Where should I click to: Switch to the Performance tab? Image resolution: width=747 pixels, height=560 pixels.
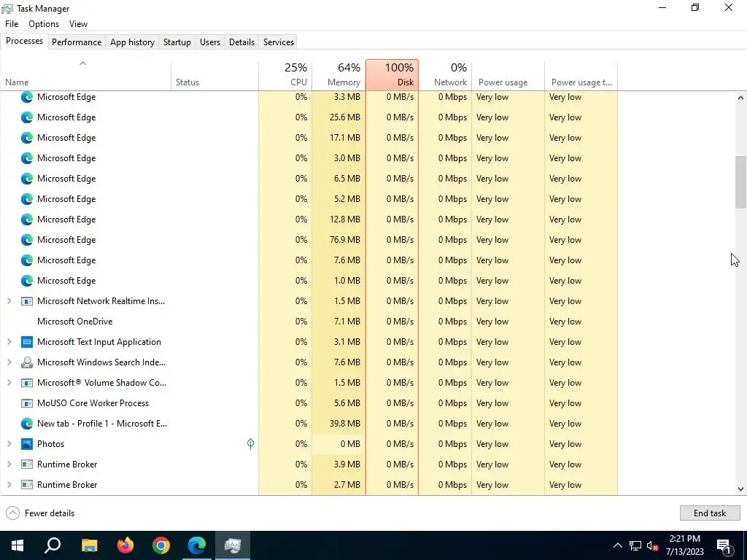coord(77,42)
